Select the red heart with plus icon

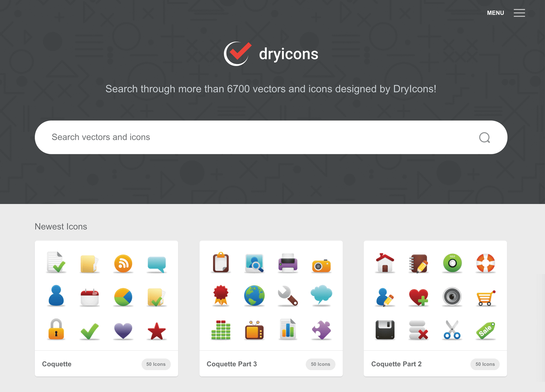(419, 297)
